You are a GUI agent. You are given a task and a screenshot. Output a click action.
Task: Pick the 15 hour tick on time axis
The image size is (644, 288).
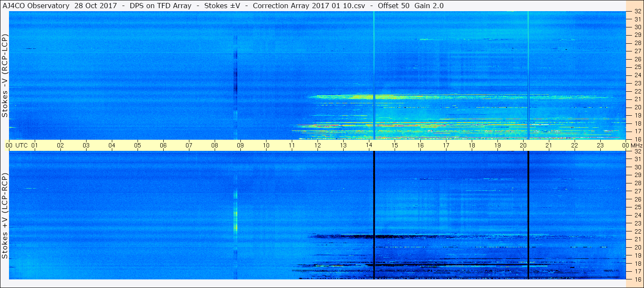tap(395, 145)
